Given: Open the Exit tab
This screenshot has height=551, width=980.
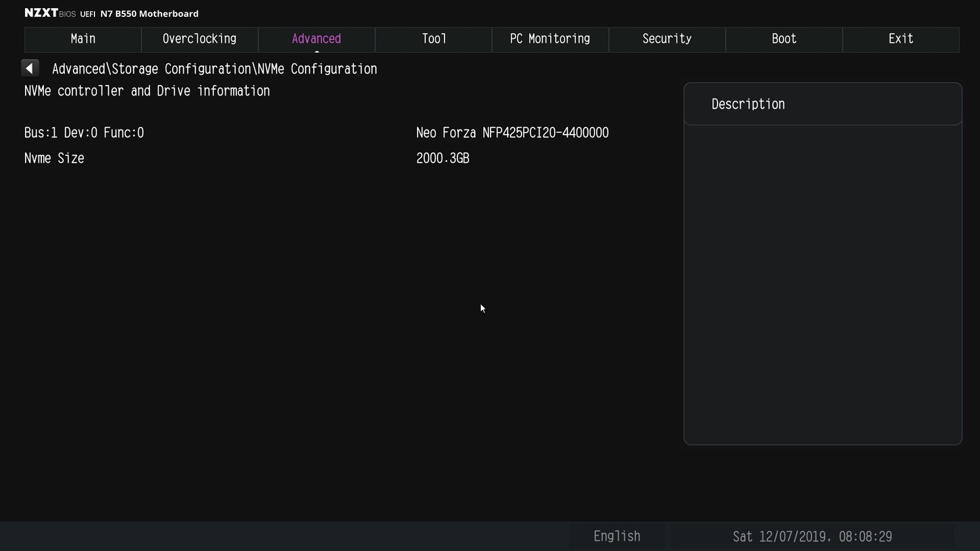Looking at the screenshot, I should pyautogui.click(x=901, y=39).
